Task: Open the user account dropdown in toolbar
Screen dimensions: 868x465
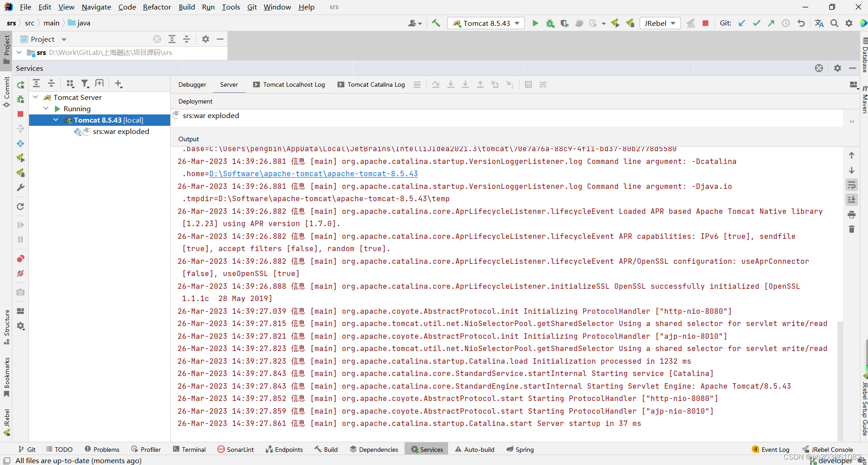Action: pos(415,23)
